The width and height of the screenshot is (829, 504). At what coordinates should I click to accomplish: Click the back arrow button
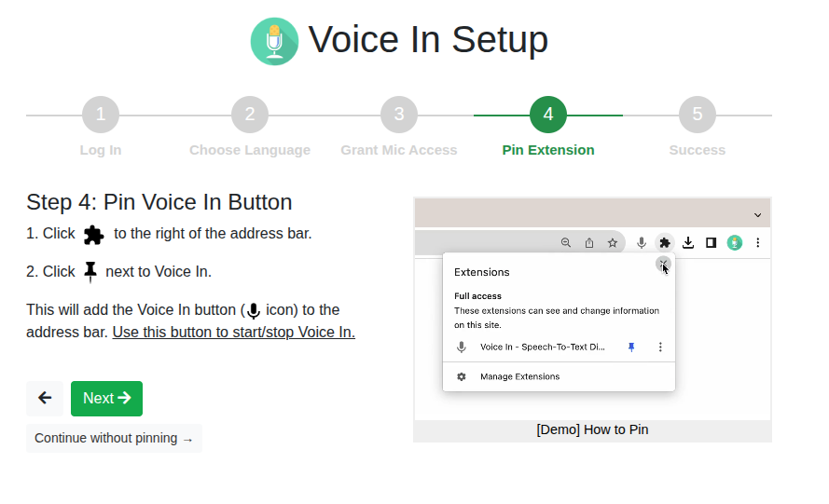pos(45,399)
